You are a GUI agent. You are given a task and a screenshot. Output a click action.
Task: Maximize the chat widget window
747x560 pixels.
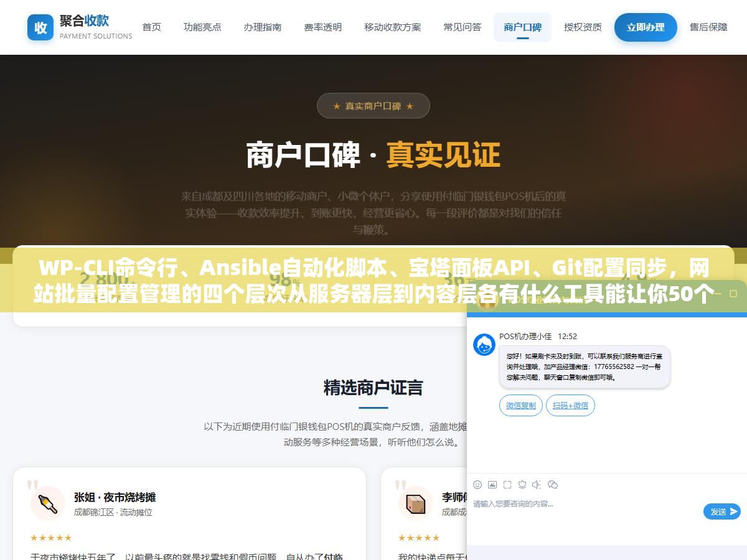pyautogui.click(x=733, y=293)
